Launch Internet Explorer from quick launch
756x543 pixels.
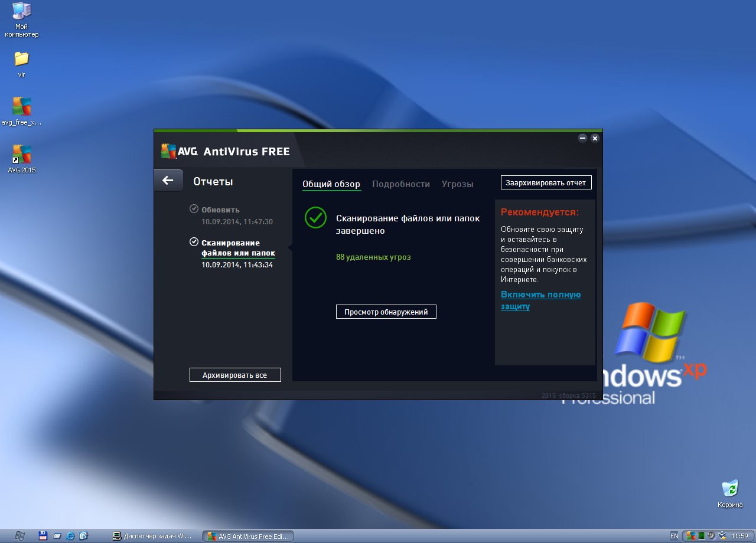(70, 536)
